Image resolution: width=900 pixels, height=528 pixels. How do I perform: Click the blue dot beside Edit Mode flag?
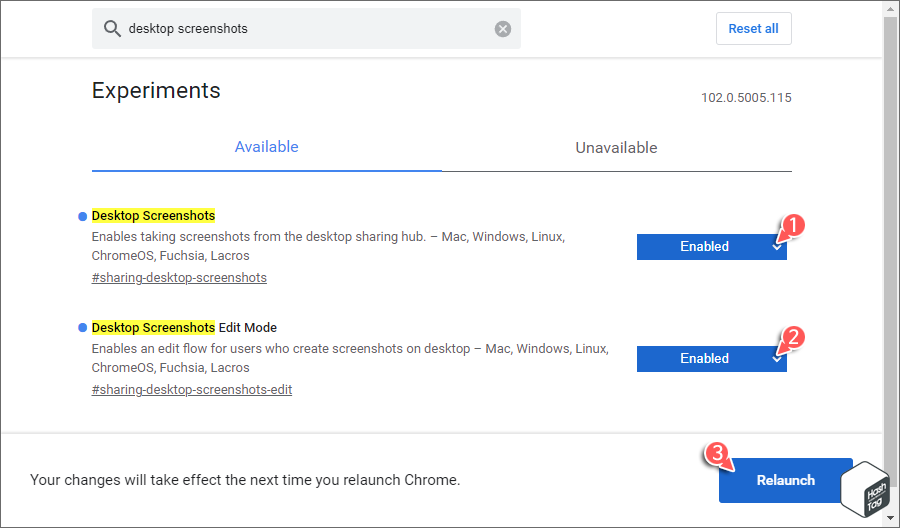82,328
